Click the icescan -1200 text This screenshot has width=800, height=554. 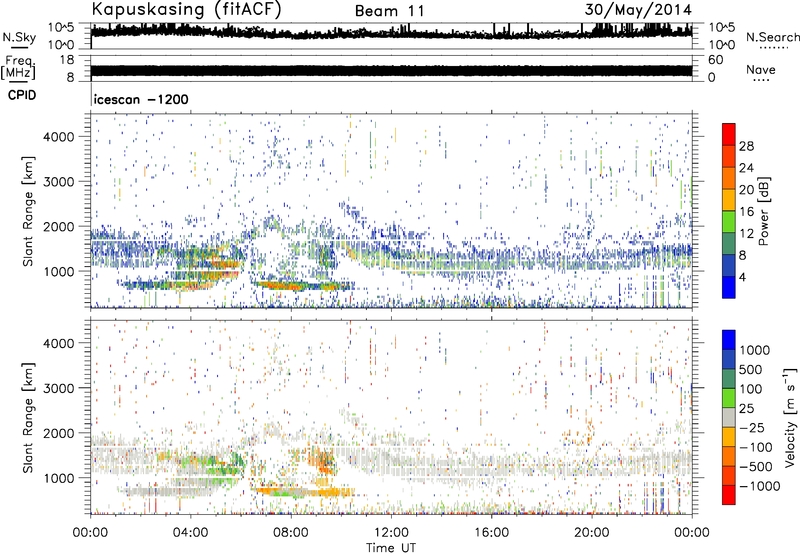(141, 99)
